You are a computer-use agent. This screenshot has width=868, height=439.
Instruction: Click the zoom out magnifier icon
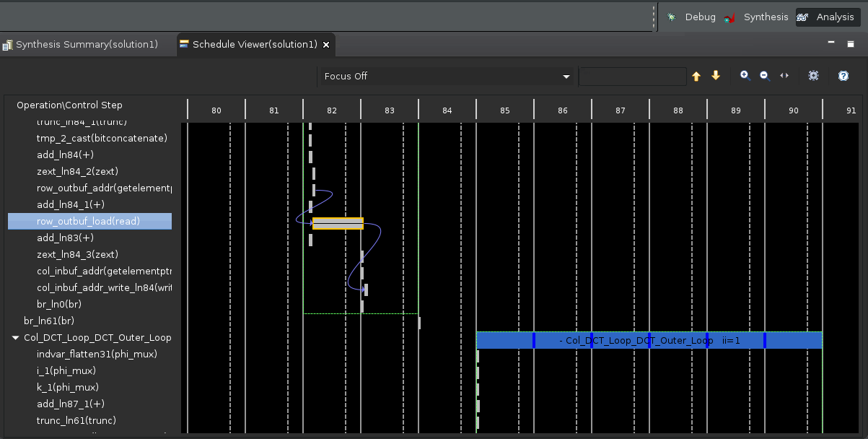[764, 76]
